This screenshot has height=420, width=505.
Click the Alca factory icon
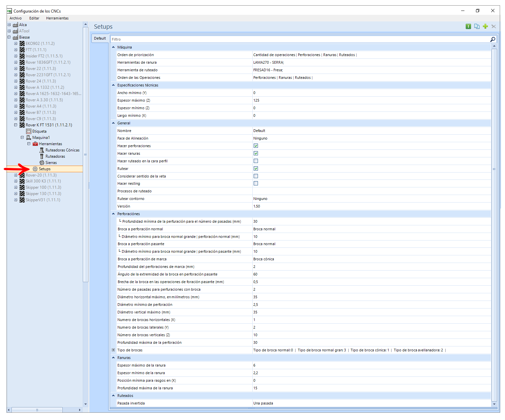coord(16,25)
